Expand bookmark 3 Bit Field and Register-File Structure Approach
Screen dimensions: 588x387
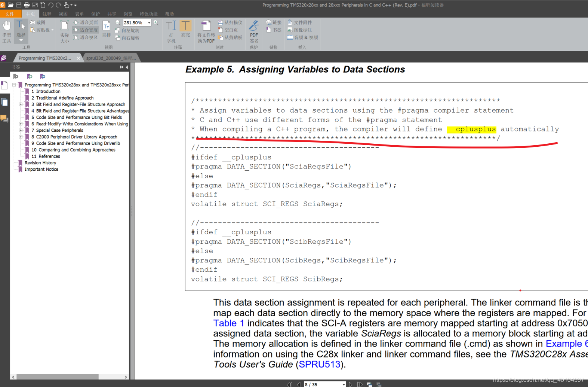pyautogui.click(x=21, y=104)
